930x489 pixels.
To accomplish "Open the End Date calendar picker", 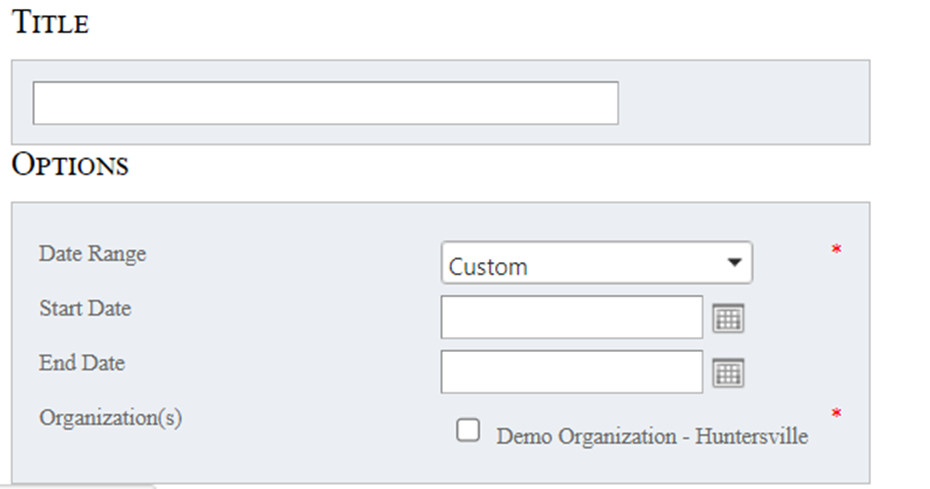I will [x=728, y=373].
